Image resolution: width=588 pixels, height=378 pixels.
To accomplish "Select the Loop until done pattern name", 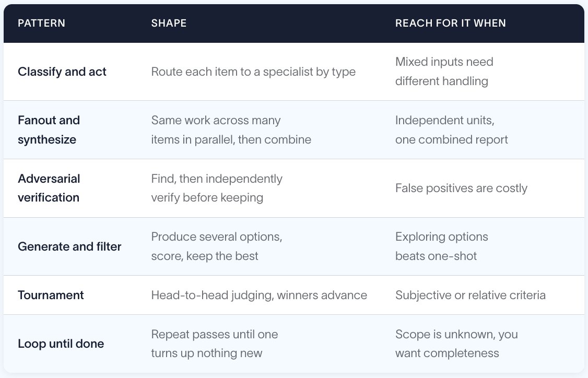I will 61,344.
